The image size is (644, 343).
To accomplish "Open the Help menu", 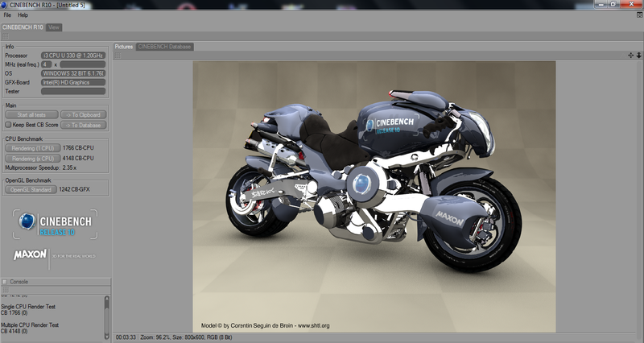I will coord(23,14).
